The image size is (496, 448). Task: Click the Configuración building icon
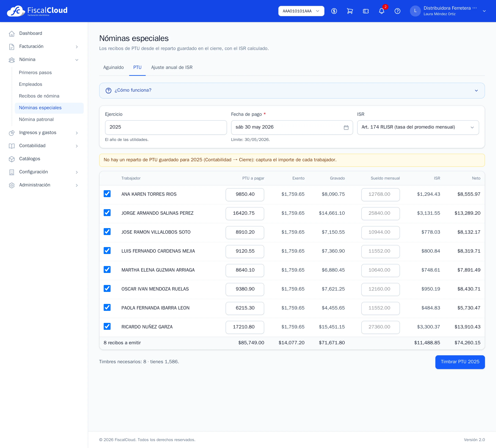[12, 172]
